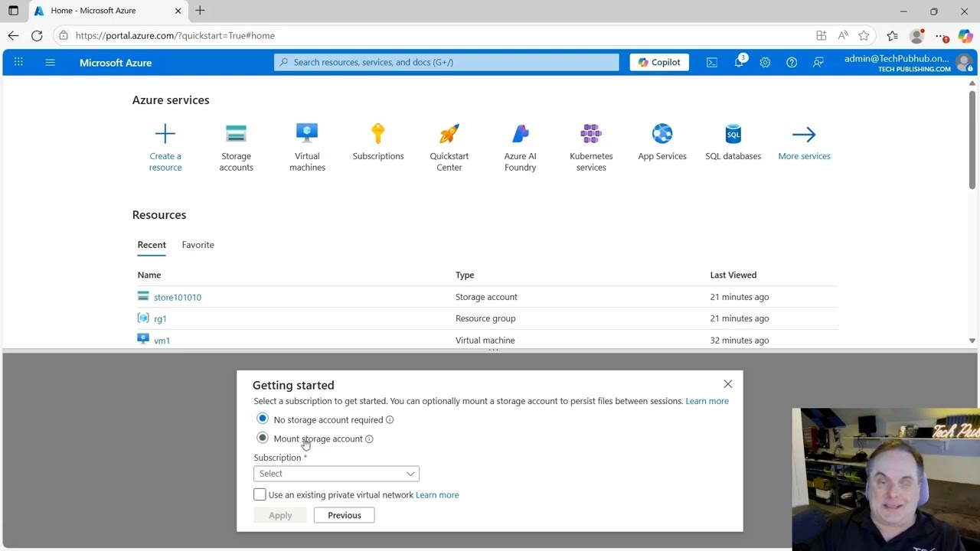
Task: Open the vm1 virtual machine
Action: point(162,341)
